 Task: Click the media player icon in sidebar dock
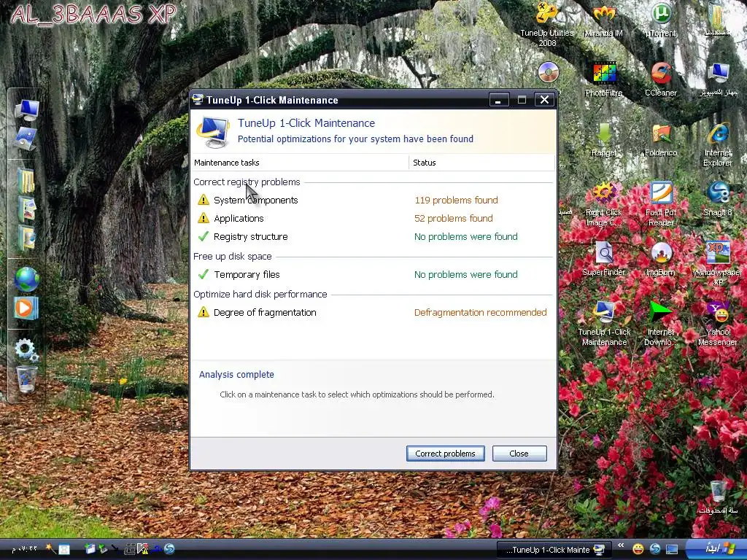click(26, 308)
